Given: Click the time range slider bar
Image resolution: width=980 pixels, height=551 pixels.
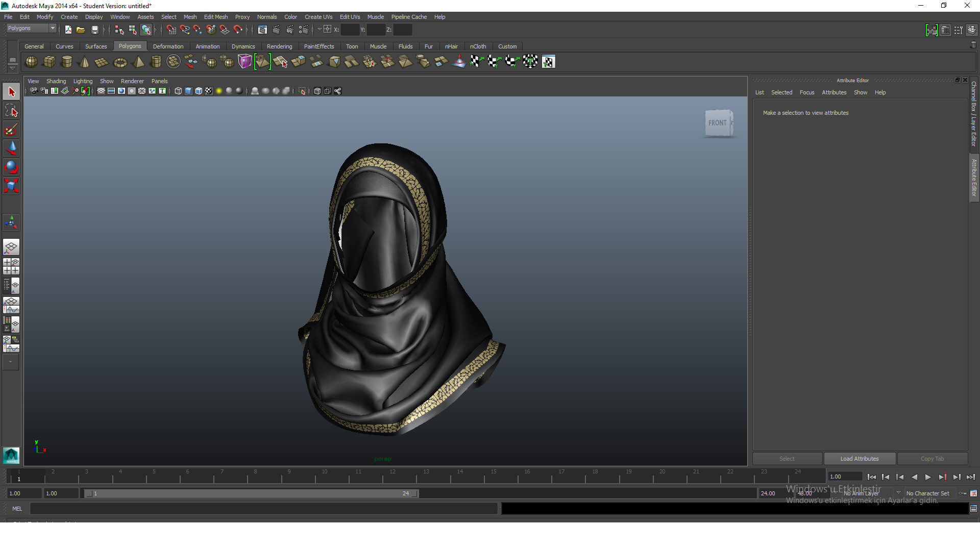Looking at the screenshot, I should pyautogui.click(x=251, y=493).
